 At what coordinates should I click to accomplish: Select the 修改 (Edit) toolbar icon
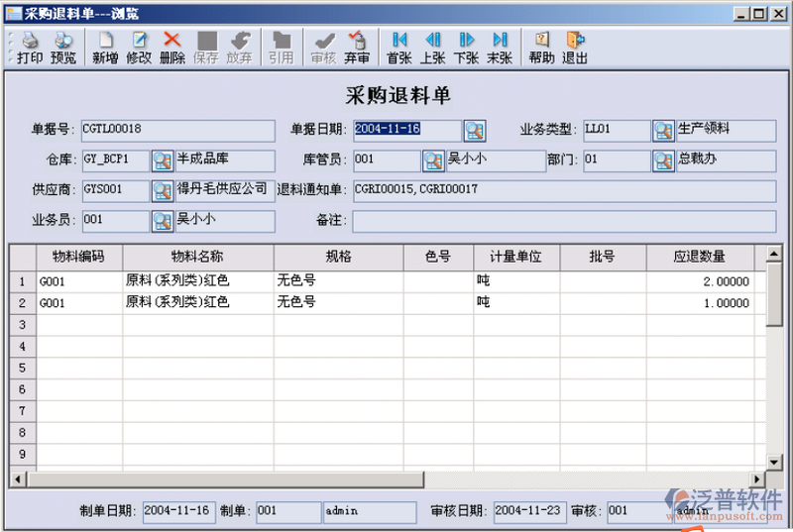(139, 42)
